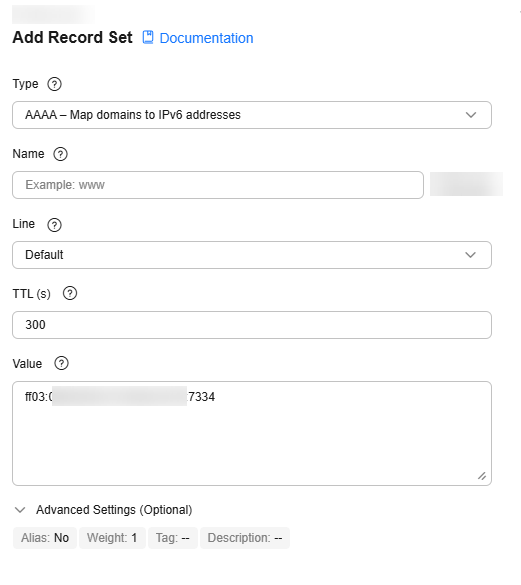Click the question mark icon next to Line

click(54, 225)
